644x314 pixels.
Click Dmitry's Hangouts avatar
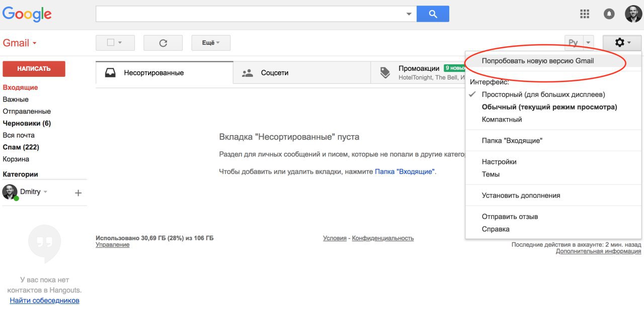[10, 192]
